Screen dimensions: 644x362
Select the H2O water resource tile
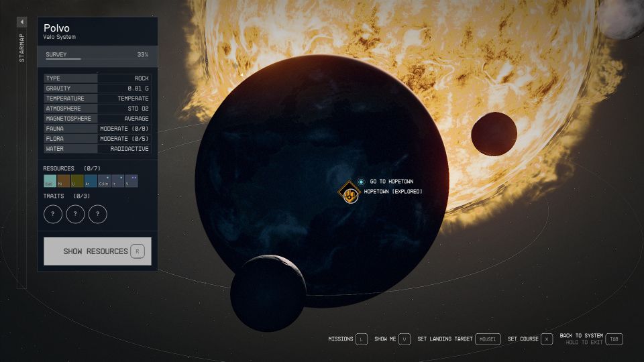[50, 181]
